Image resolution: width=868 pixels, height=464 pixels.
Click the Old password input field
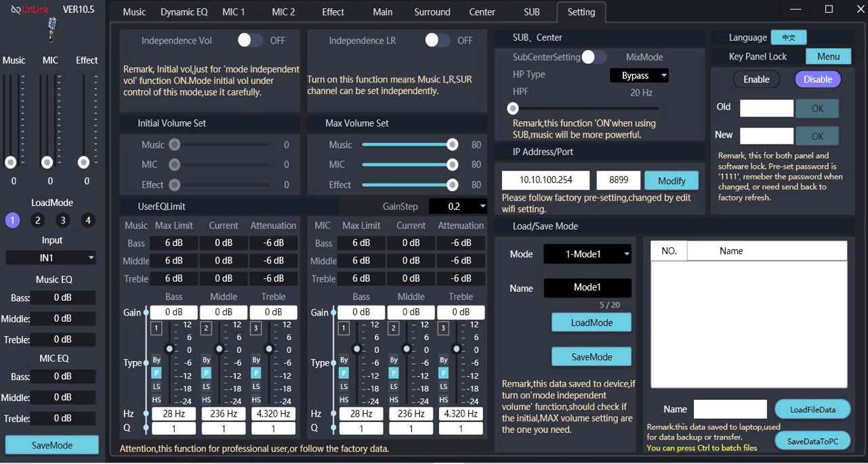click(x=766, y=108)
